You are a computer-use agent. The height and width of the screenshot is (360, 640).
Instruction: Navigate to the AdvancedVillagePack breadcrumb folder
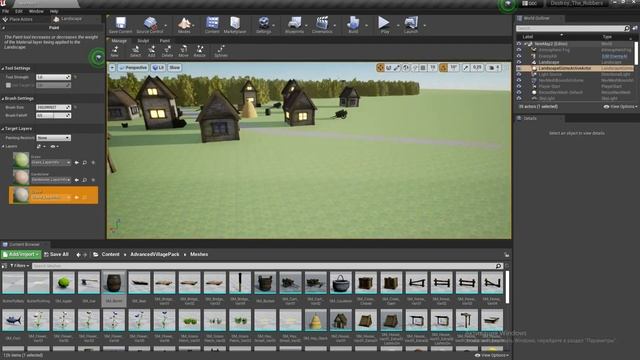coord(155,254)
